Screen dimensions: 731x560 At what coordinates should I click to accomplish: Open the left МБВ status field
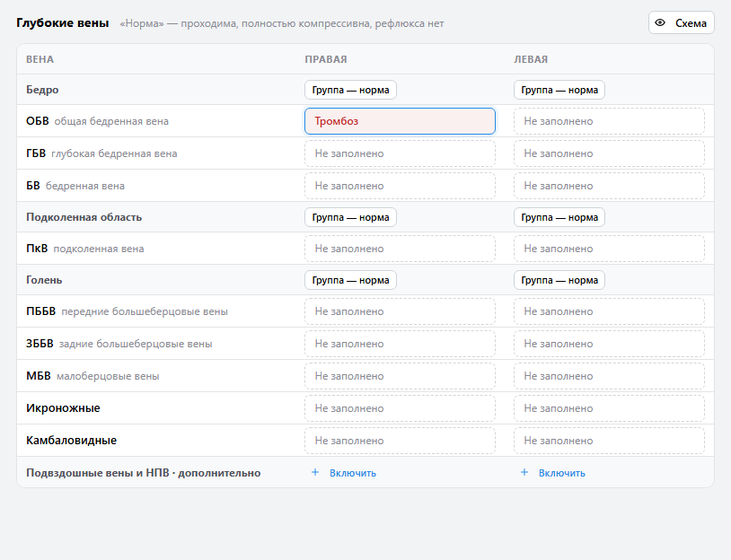coord(610,376)
